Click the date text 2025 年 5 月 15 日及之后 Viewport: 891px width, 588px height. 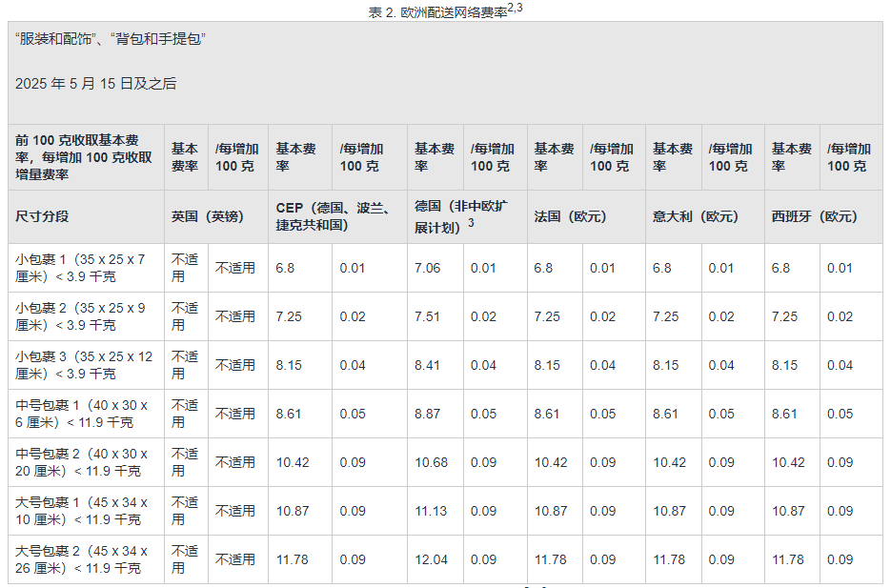pos(96,84)
